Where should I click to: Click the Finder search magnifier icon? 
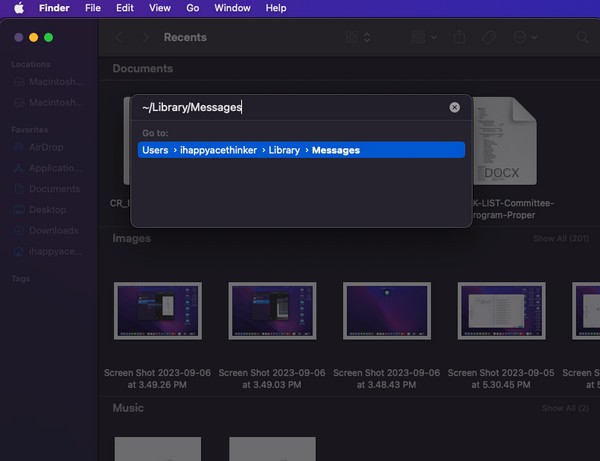(x=582, y=37)
